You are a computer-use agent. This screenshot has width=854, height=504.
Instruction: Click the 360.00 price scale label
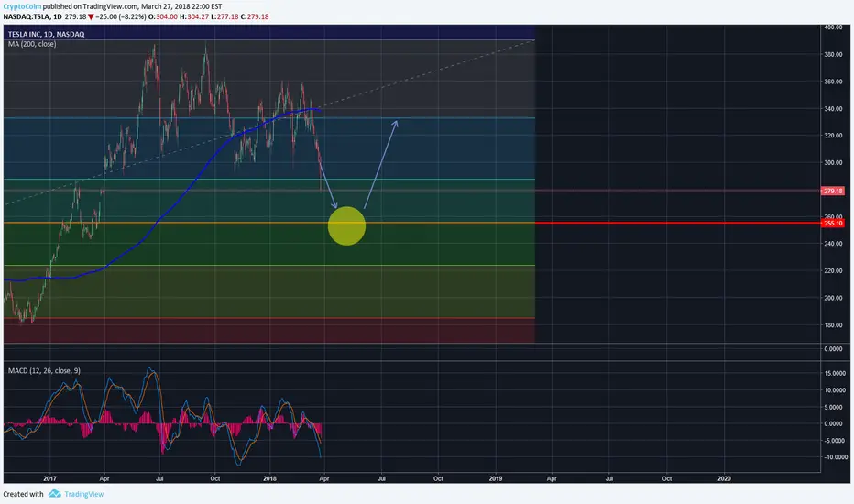pyautogui.click(x=833, y=82)
